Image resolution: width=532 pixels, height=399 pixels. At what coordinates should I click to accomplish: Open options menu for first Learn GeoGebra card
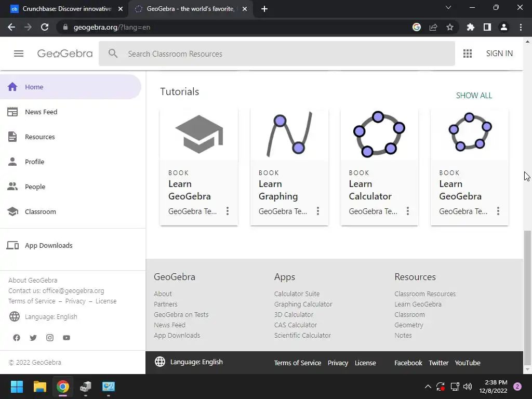click(x=228, y=211)
